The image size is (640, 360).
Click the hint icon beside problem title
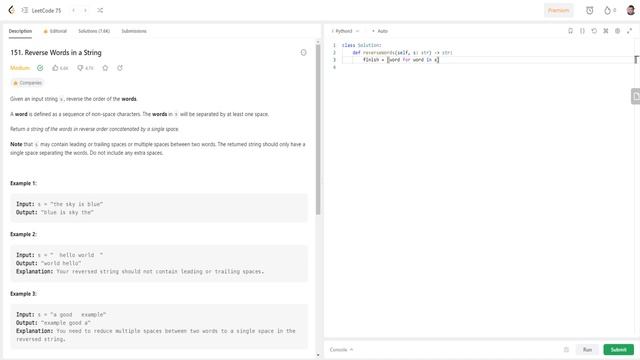tap(303, 53)
